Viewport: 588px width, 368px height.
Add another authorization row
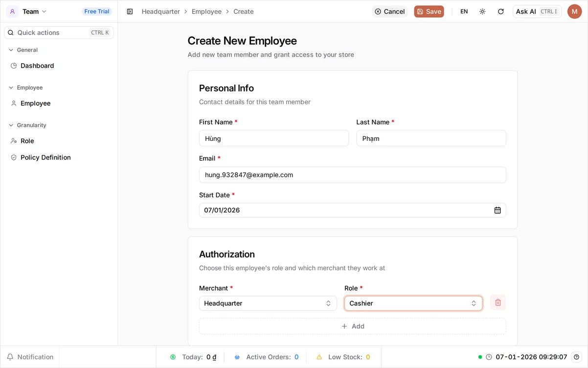click(x=353, y=326)
